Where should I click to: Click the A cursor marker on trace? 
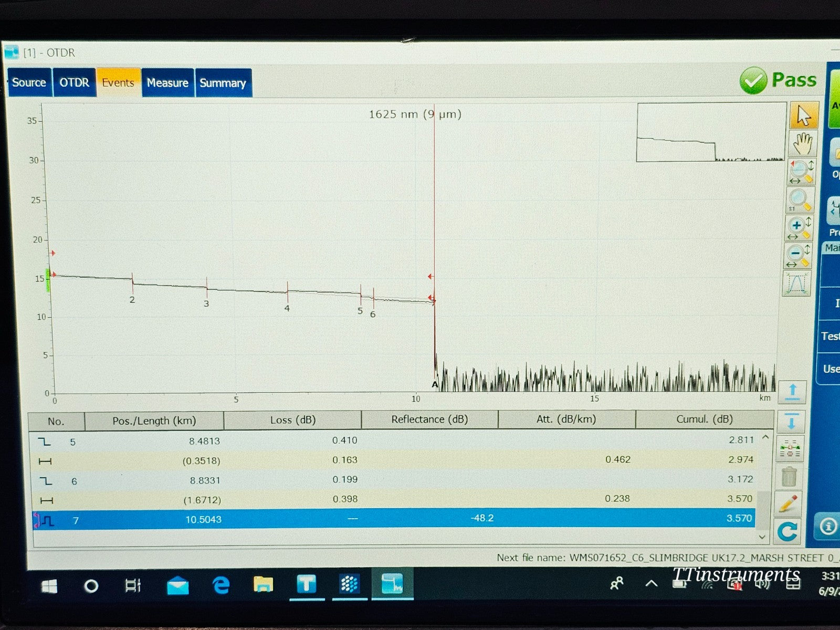[x=435, y=384]
